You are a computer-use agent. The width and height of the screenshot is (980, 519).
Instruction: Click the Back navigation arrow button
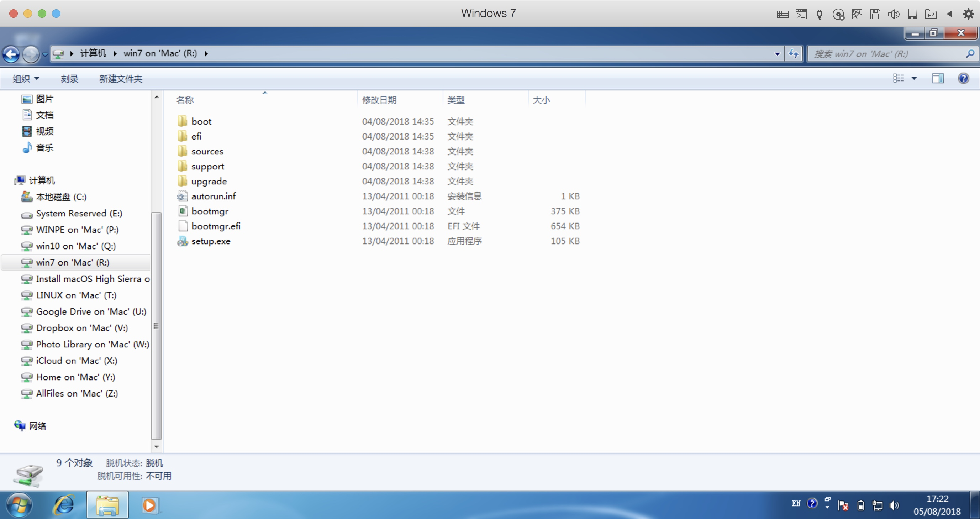point(11,54)
